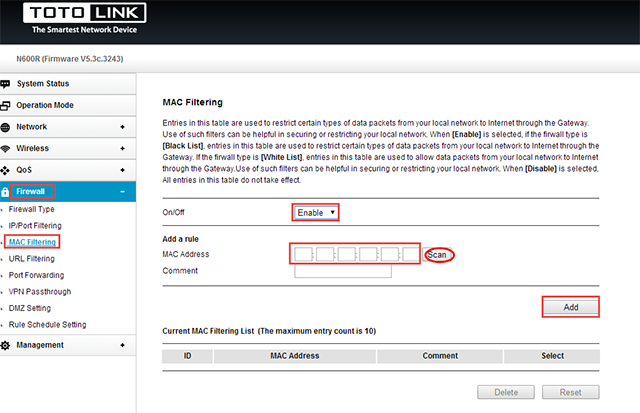Focus the third MAC Address octet field
This screenshot has height=413, width=640.
coord(347,255)
